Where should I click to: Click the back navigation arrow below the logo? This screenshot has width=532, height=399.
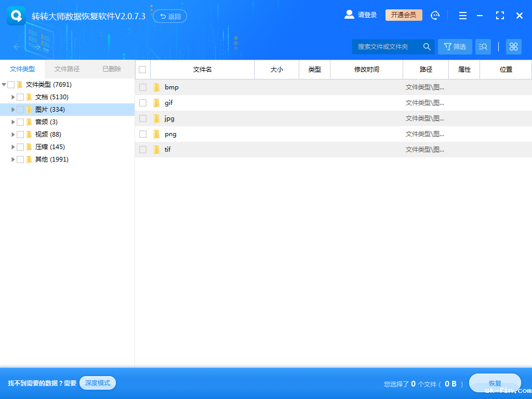[16, 47]
